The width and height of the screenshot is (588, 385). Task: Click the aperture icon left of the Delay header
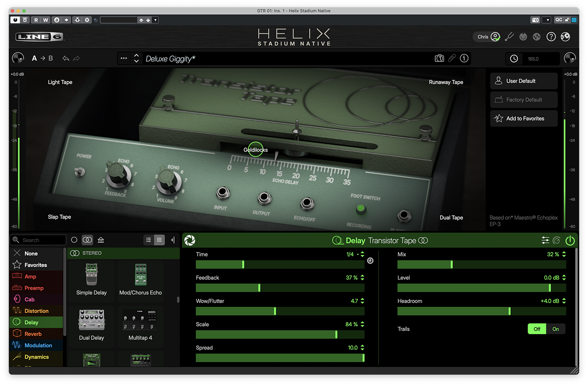(x=190, y=241)
